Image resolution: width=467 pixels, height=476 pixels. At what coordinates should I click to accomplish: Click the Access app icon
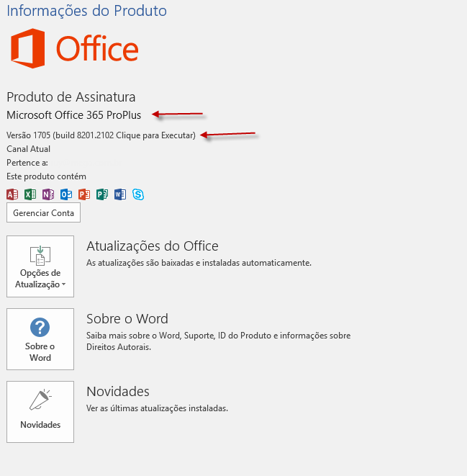[12, 194]
